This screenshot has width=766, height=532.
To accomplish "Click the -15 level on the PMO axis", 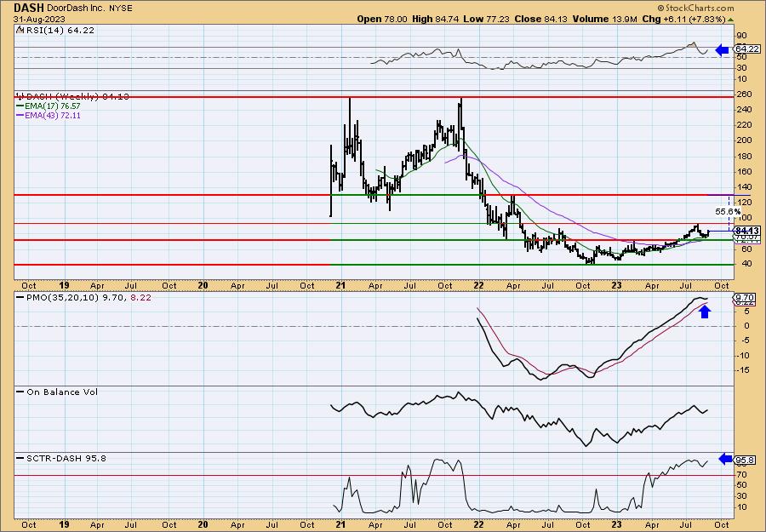I will pos(742,370).
